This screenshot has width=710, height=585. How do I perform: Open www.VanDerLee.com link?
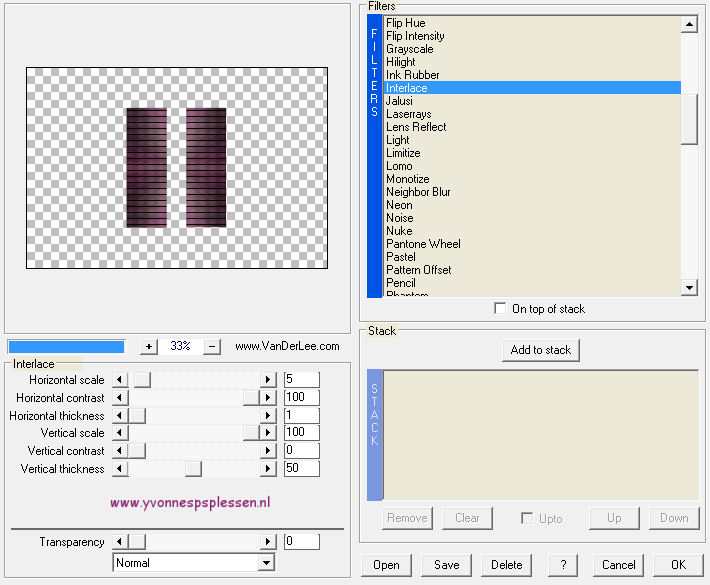tap(287, 346)
